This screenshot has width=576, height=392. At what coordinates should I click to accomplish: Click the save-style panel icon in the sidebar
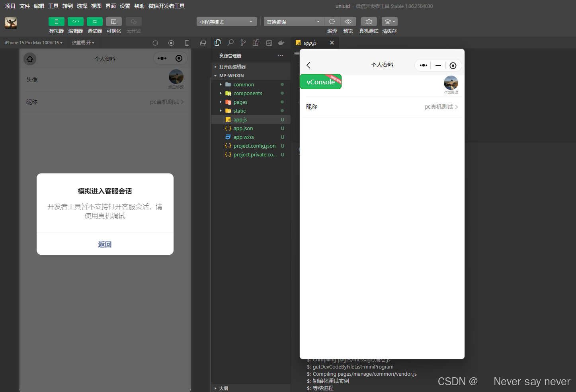point(269,43)
